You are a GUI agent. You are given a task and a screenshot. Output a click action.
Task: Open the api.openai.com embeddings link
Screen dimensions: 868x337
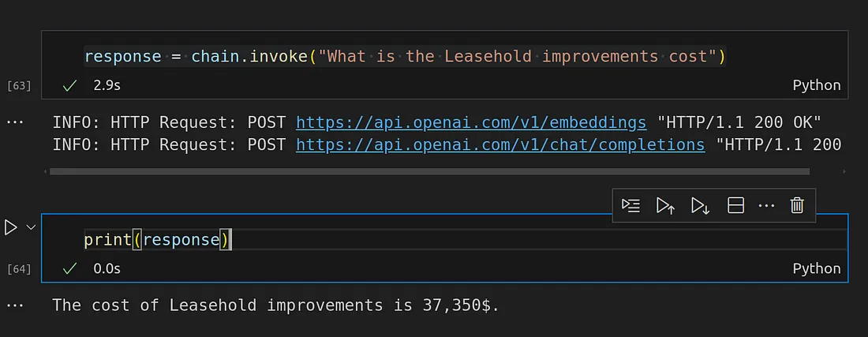point(471,122)
